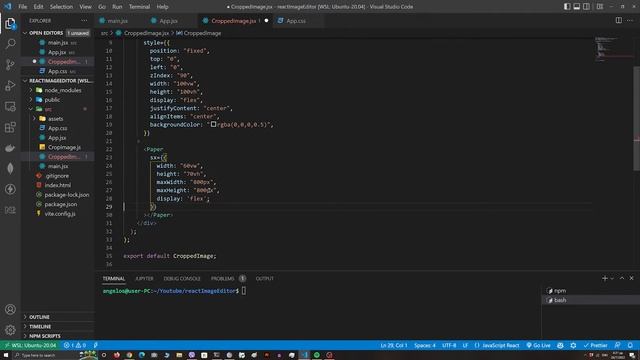Open the Docker view in activity bar
Screen dimensions: 640x360
[10, 148]
